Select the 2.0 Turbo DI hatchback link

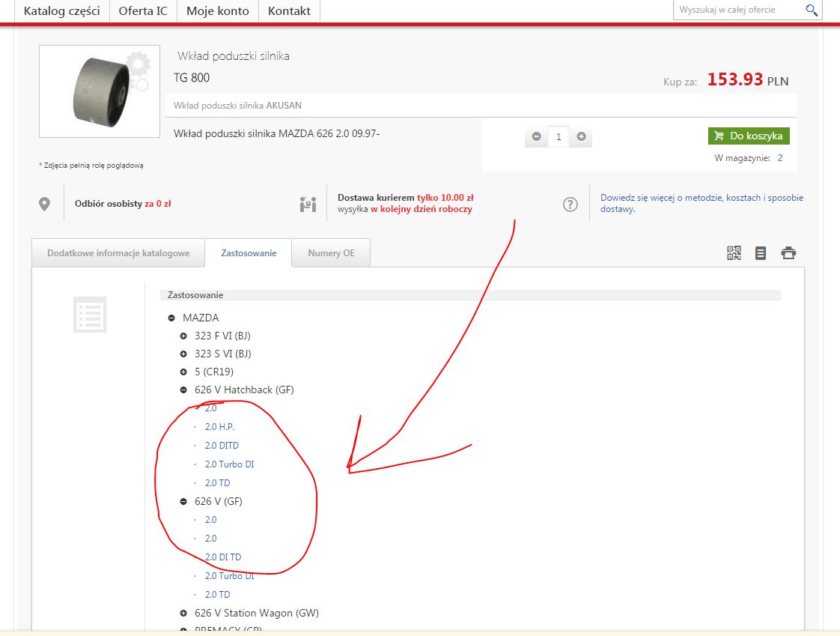coord(229,464)
